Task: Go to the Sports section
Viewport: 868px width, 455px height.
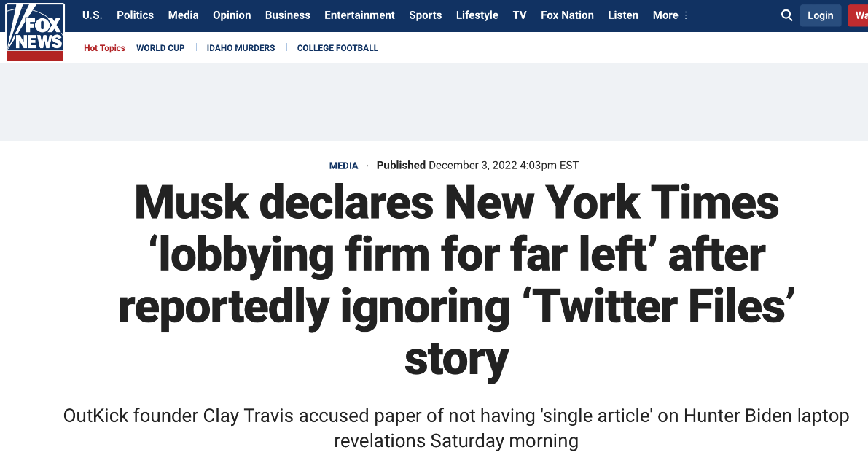Action: [426, 15]
